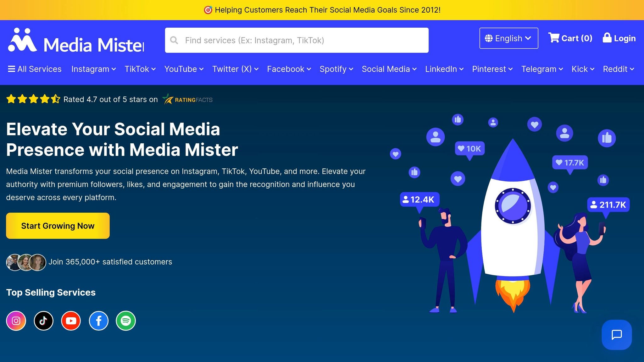Click the Media Mister logo
644x362 pixels.
(76, 40)
